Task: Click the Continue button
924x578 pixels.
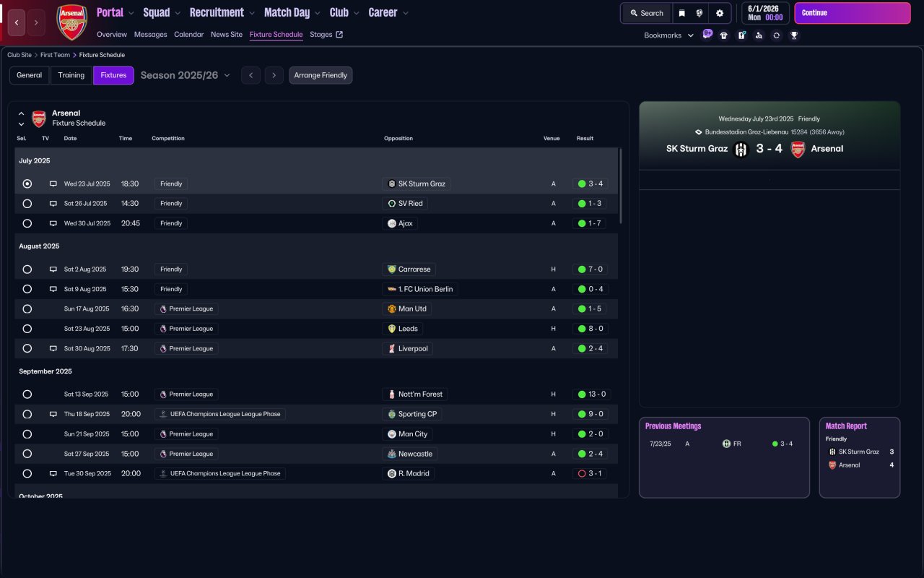Action: click(853, 13)
